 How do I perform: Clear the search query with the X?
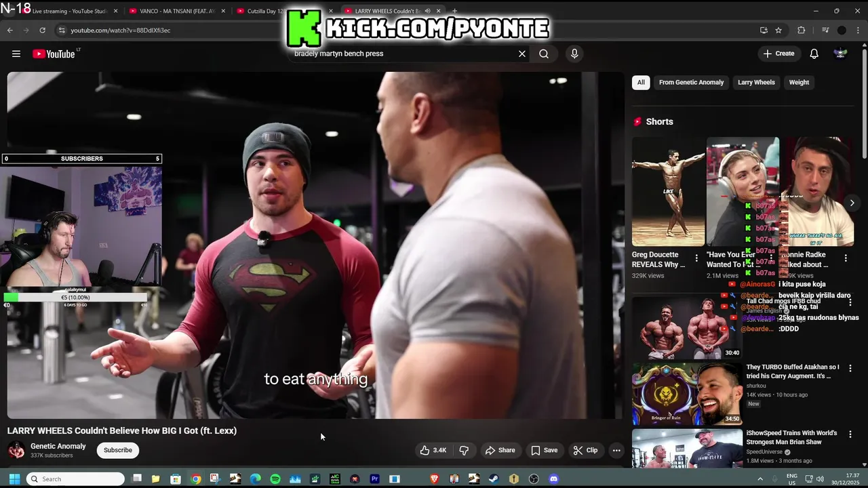pyautogui.click(x=522, y=54)
